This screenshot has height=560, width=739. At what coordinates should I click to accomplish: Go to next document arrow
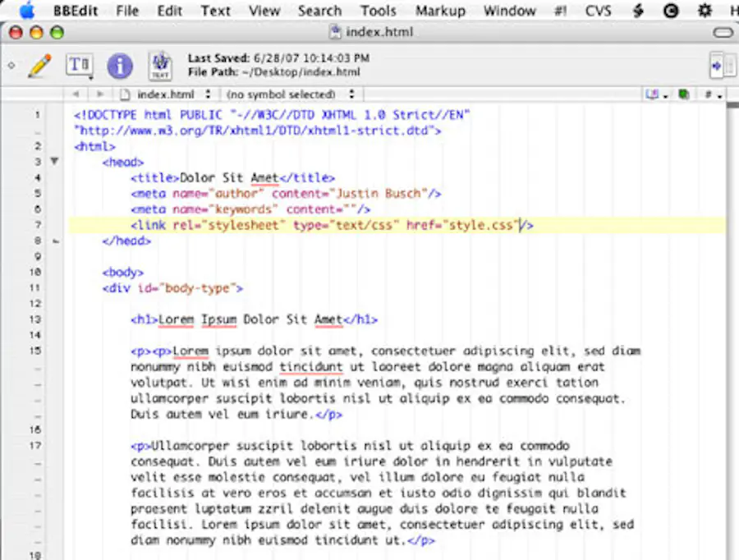tap(100, 94)
